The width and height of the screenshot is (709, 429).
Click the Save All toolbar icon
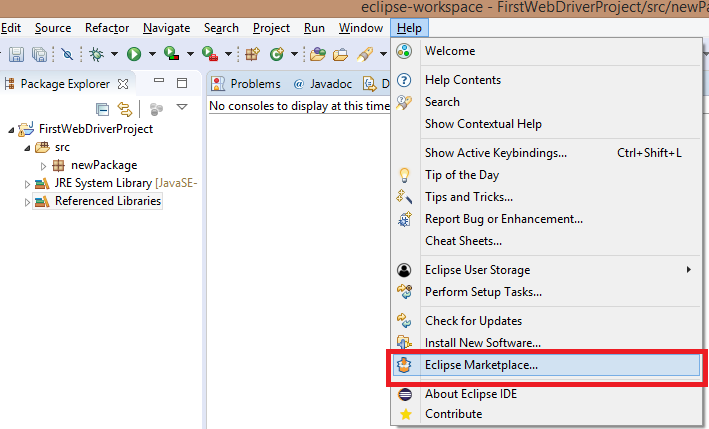[x=38, y=53]
